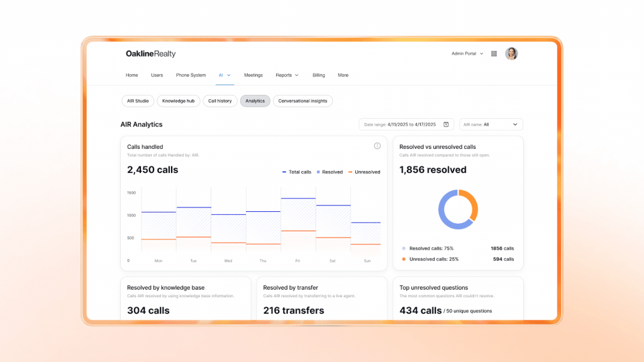Open the Admin Portal dropdown
This screenshot has width=644, height=362.
[468, 53]
